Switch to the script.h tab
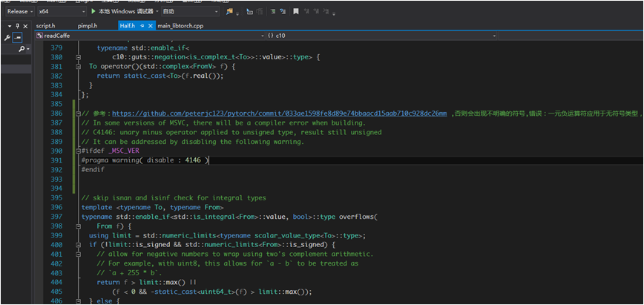 point(45,26)
